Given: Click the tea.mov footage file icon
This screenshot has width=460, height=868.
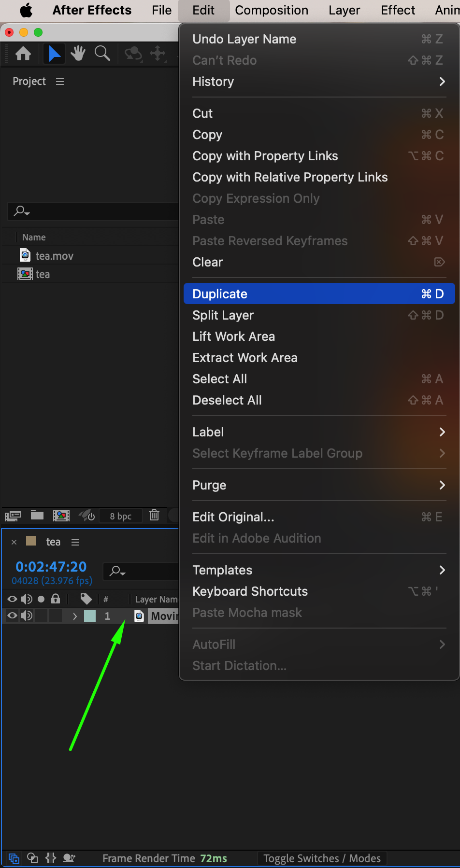Looking at the screenshot, I should point(25,255).
